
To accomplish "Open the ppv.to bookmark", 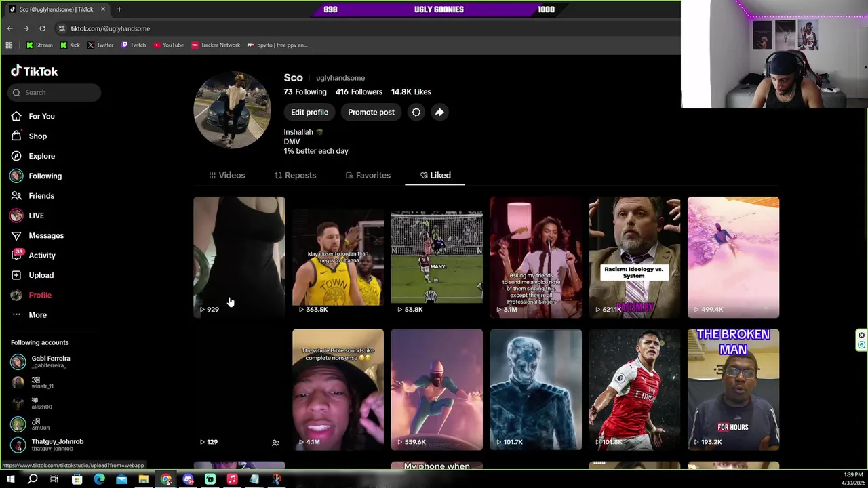I will 277,45.
